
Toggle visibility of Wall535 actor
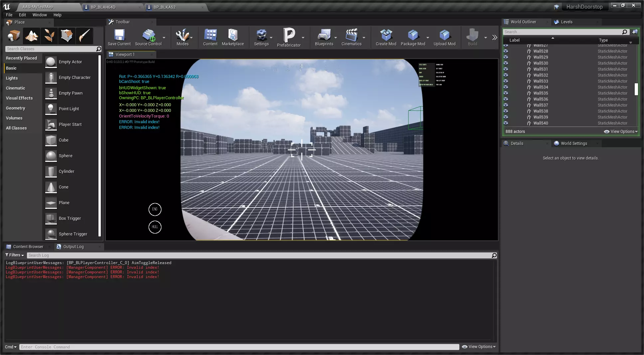pyautogui.click(x=506, y=93)
